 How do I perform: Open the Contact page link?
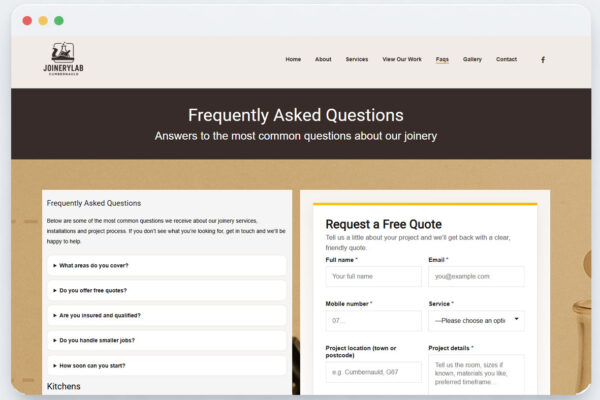click(507, 59)
